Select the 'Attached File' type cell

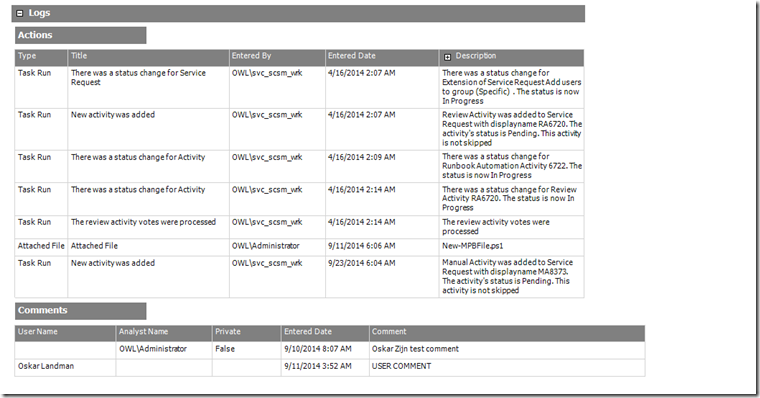41,247
